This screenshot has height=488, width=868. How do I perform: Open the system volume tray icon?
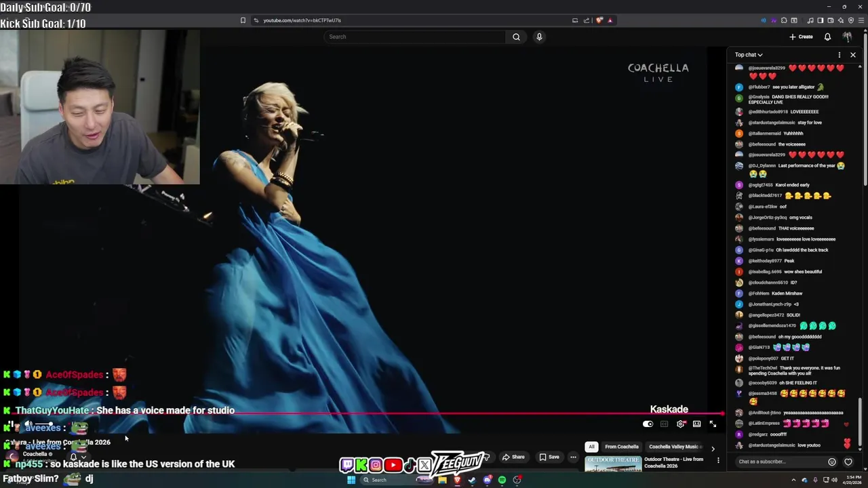[x=835, y=480]
